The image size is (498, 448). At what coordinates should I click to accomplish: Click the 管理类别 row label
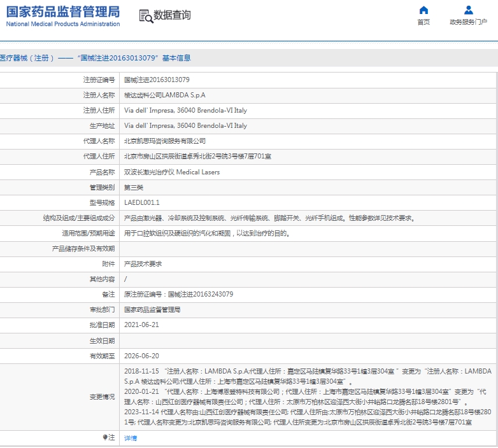102,187
